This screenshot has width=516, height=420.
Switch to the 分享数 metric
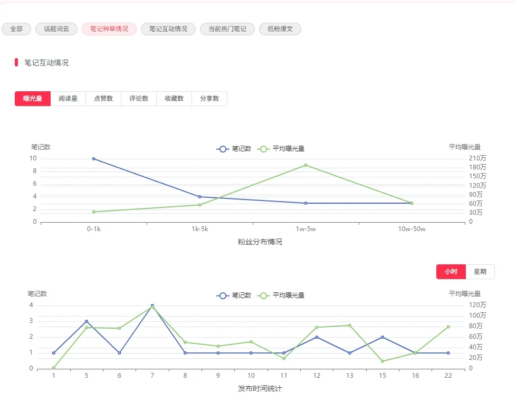click(209, 98)
